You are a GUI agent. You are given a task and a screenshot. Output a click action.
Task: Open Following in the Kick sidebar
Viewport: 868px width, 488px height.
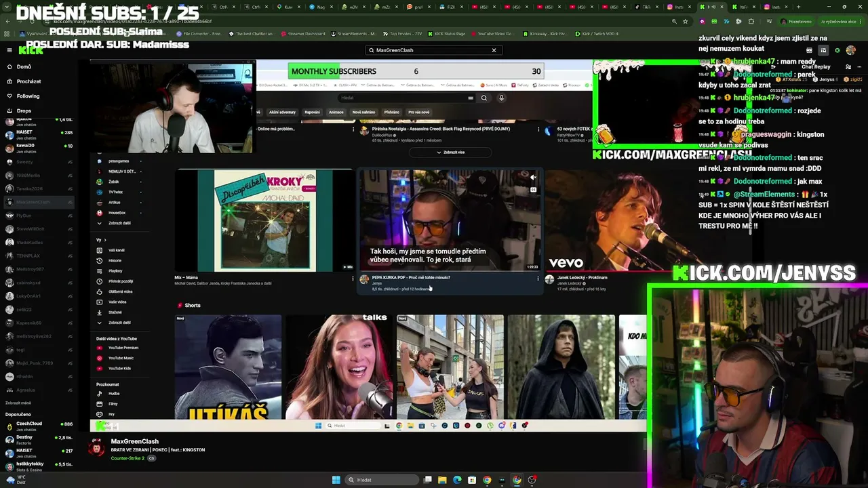click(x=23, y=96)
